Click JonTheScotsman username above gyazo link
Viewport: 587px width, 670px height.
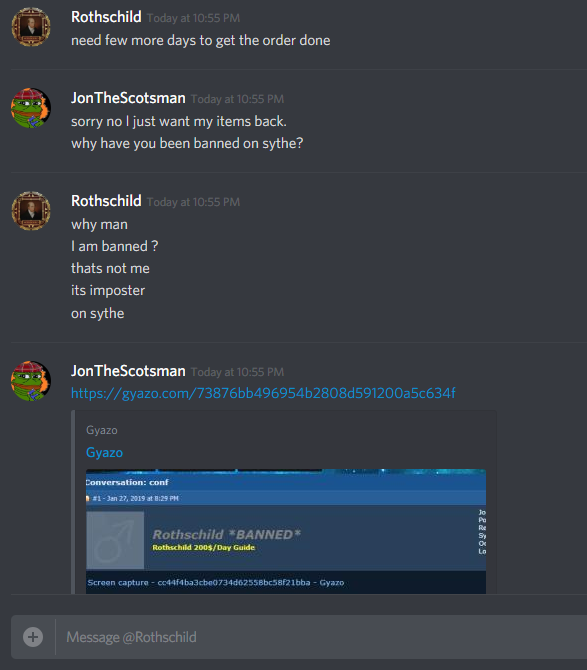128,371
